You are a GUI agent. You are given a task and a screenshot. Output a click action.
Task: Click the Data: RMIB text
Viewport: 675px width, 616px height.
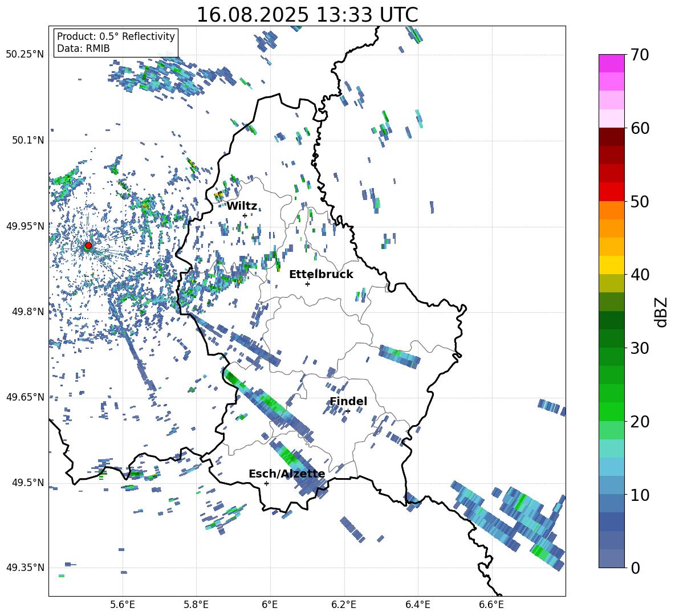tap(83, 48)
